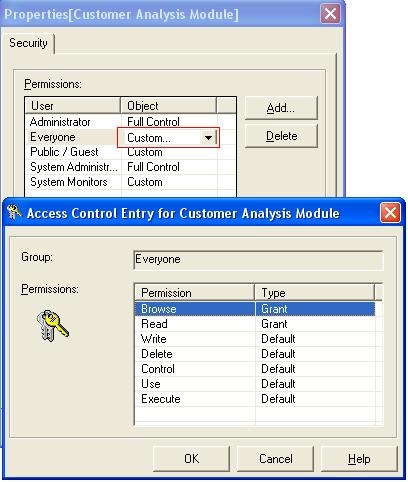This screenshot has width=408, height=482.
Task: Confirm with the OK button
Action: 192,459
